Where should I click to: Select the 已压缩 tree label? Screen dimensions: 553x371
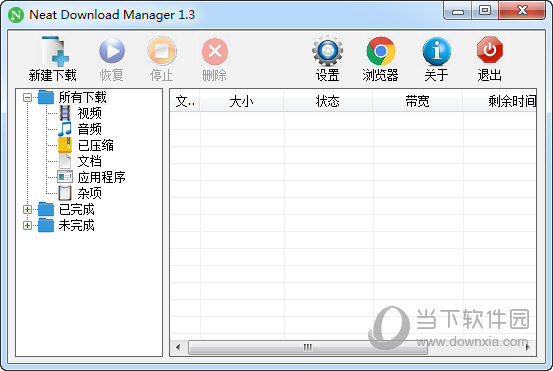96,145
